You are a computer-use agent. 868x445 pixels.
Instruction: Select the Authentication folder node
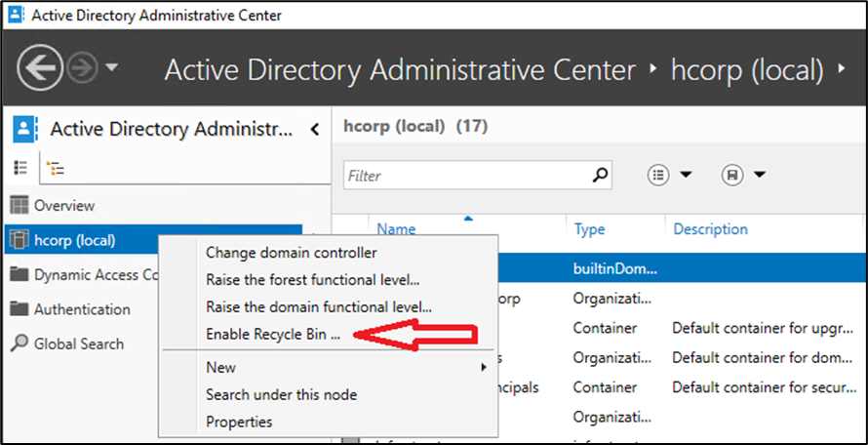(81, 309)
